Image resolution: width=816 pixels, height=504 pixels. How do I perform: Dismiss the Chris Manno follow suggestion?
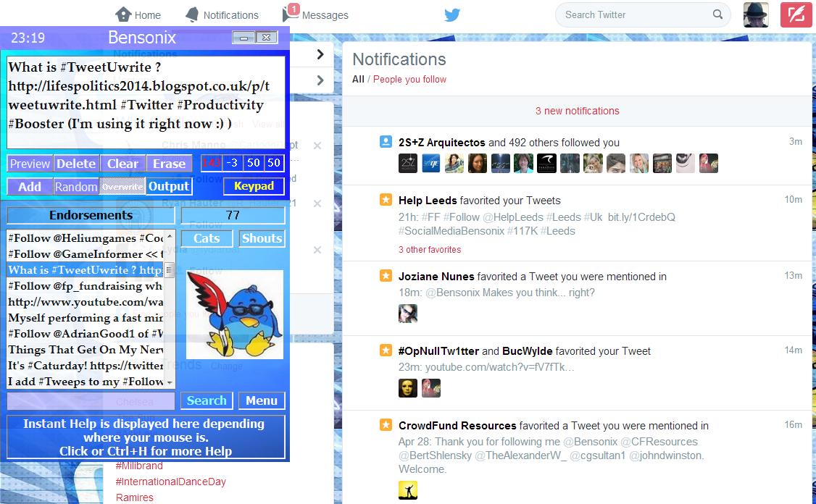point(317,146)
